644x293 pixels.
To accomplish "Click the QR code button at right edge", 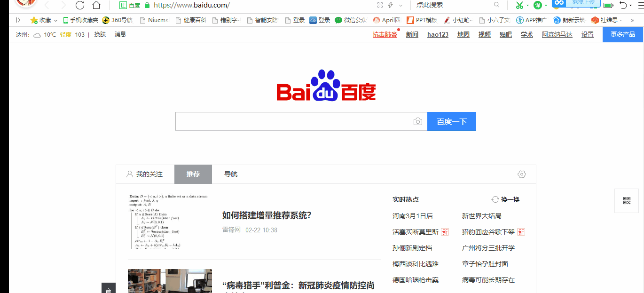I will tap(627, 201).
